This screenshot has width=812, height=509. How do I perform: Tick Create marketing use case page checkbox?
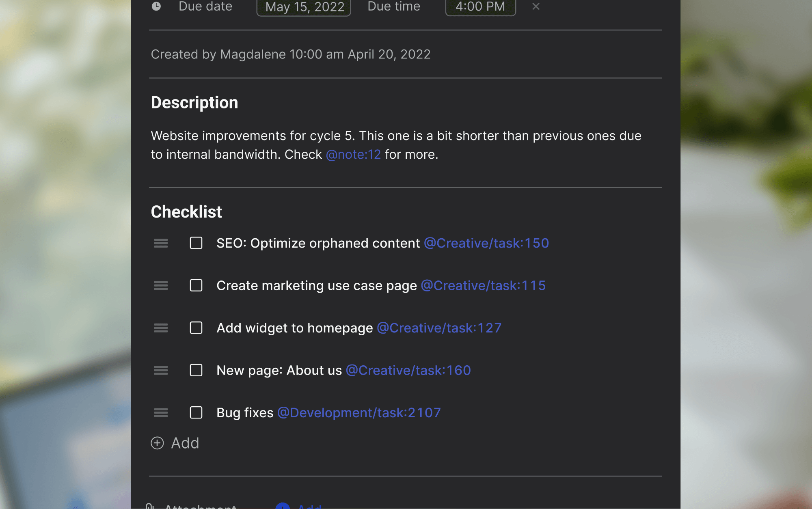pyautogui.click(x=196, y=285)
